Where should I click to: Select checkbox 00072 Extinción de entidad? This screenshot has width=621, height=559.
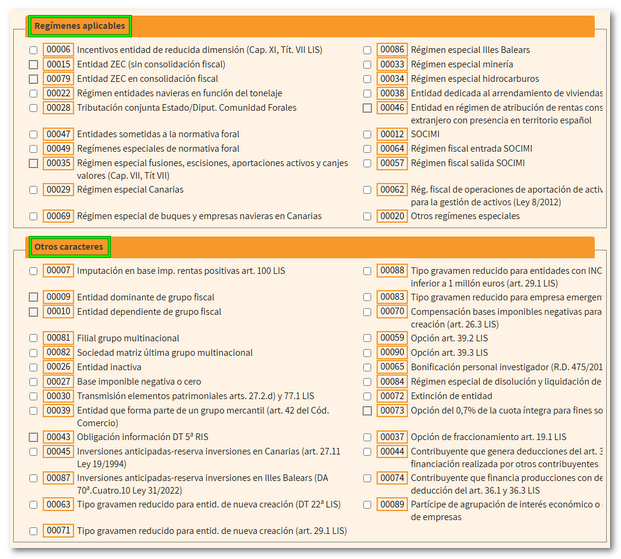(x=367, y=396)
